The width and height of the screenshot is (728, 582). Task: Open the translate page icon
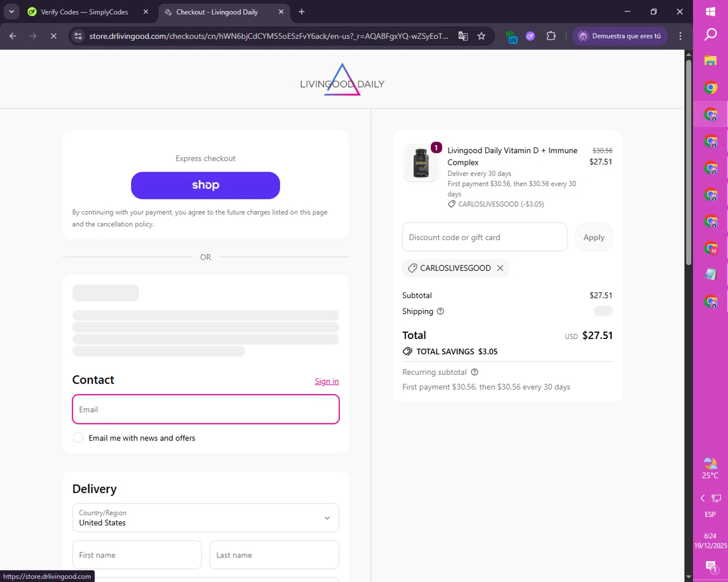click(463, 36)
